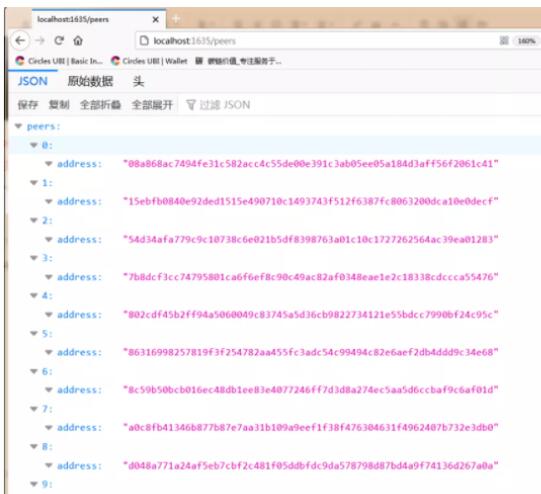
Task: Click the 保存 save button
Action: click(x=28, y=105)
